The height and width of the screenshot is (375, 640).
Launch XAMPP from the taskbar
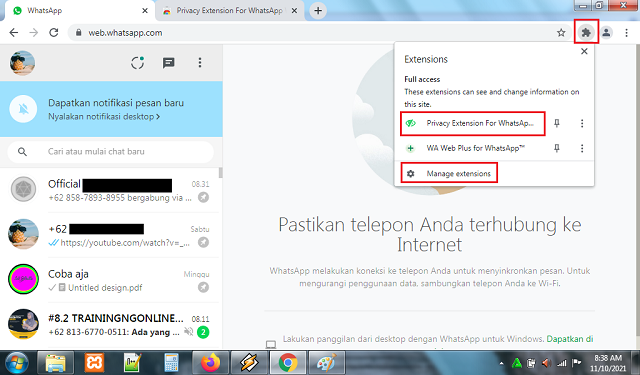pyautogui.click(x=94, y=362)
